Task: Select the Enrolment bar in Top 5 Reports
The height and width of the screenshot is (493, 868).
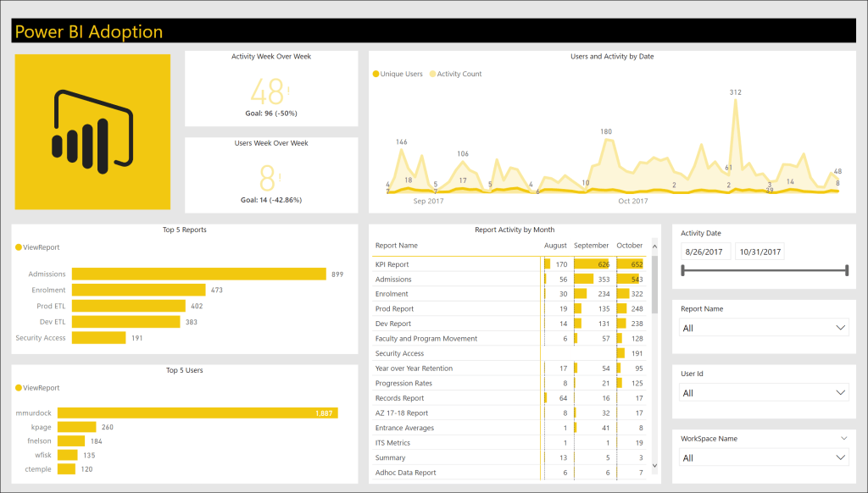Action: click(x=138, y=290)
